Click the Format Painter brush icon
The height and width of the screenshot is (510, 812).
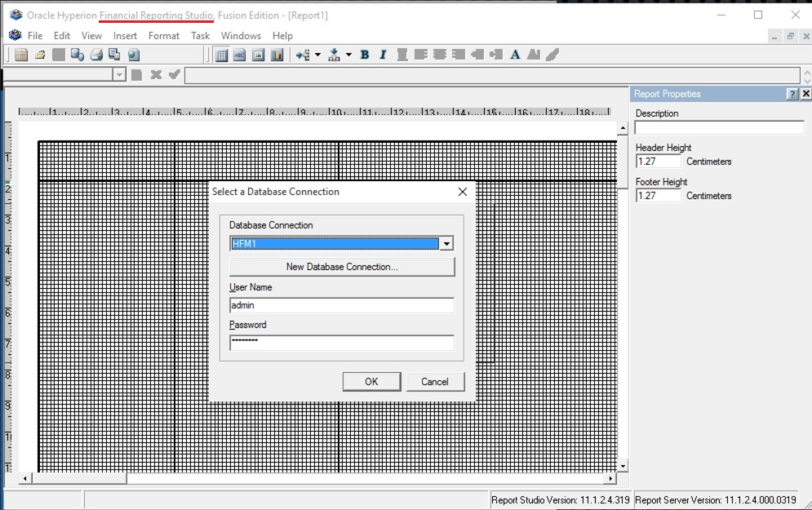click(x=552, y=55)
